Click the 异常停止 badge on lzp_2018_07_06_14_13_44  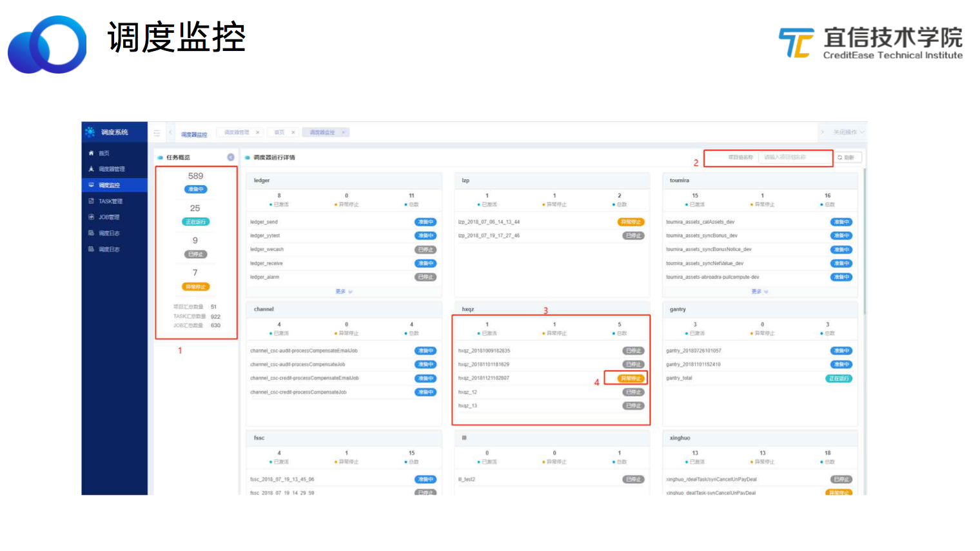pos(631,222)
